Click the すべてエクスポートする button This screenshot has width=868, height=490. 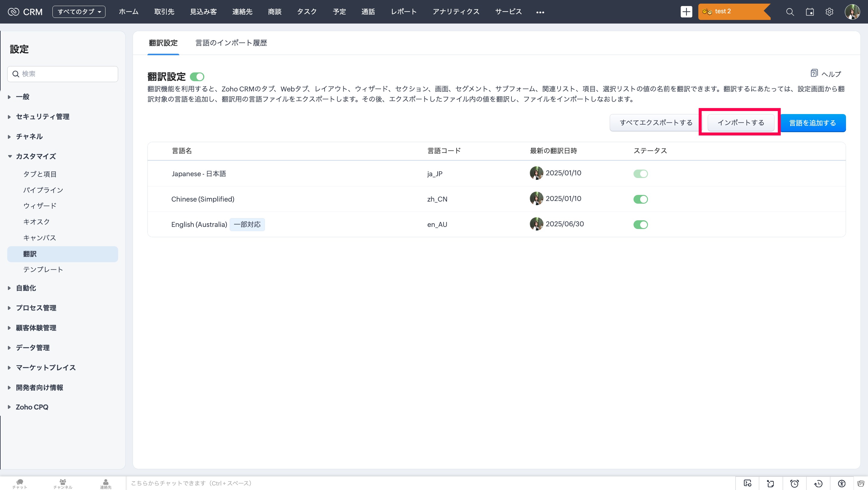tap(656, 123)
